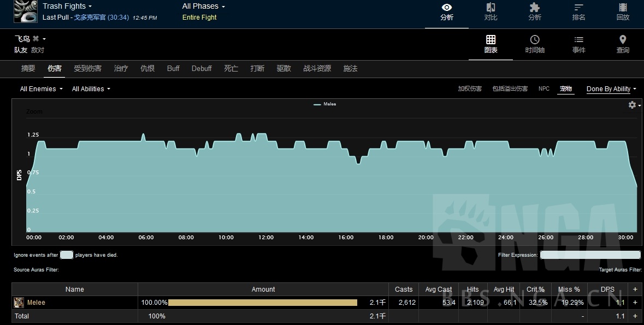Expand the All Phases dropdown

(x=203, y=7)
